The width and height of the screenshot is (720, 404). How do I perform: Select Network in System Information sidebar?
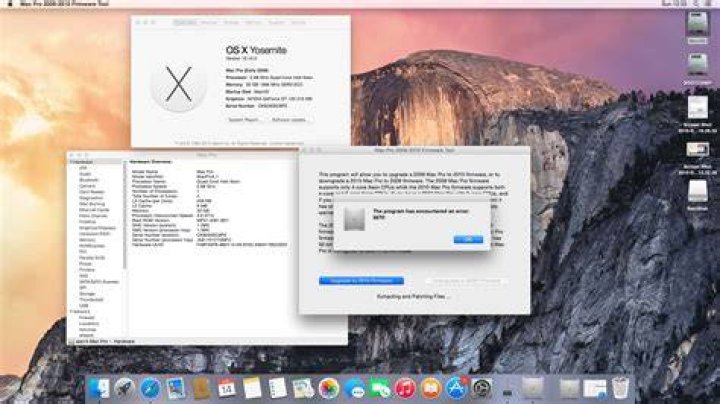pyautogui.click(x=82, y=312)
